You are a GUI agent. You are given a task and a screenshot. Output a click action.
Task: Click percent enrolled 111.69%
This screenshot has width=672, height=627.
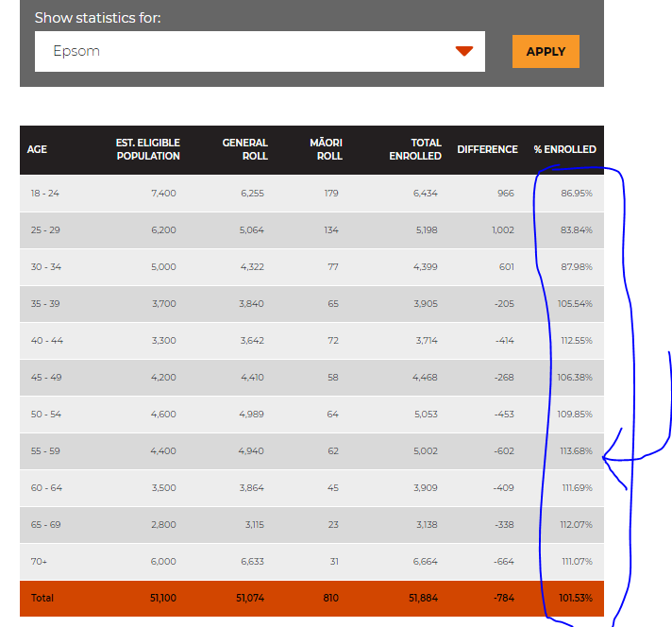pyautogui.click(x=578, y=488)
